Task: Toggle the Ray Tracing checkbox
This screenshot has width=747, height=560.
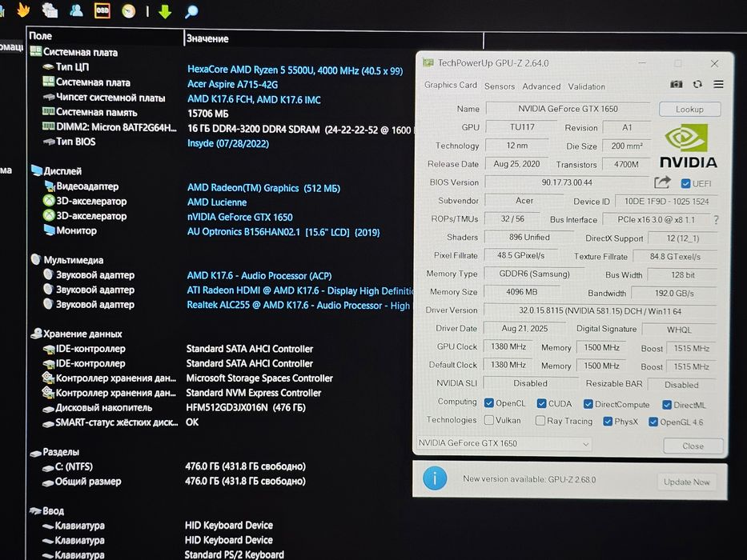Action: [540, 421]
